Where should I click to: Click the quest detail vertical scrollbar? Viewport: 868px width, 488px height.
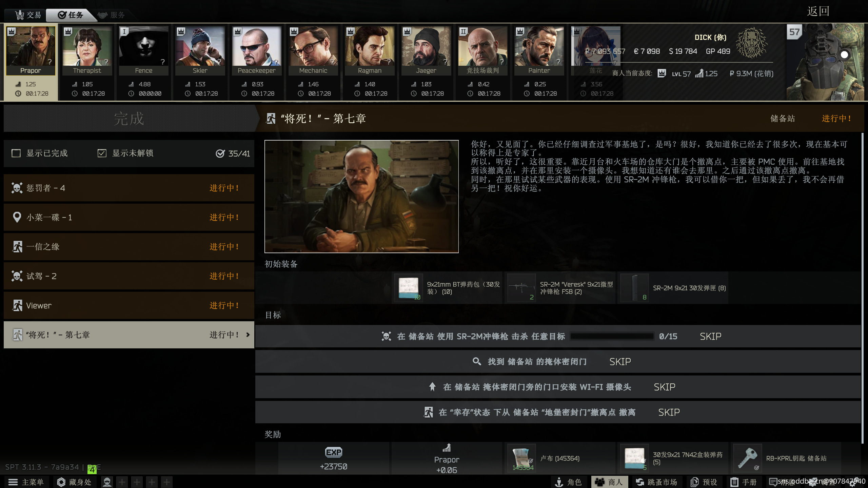coord(862,288)
